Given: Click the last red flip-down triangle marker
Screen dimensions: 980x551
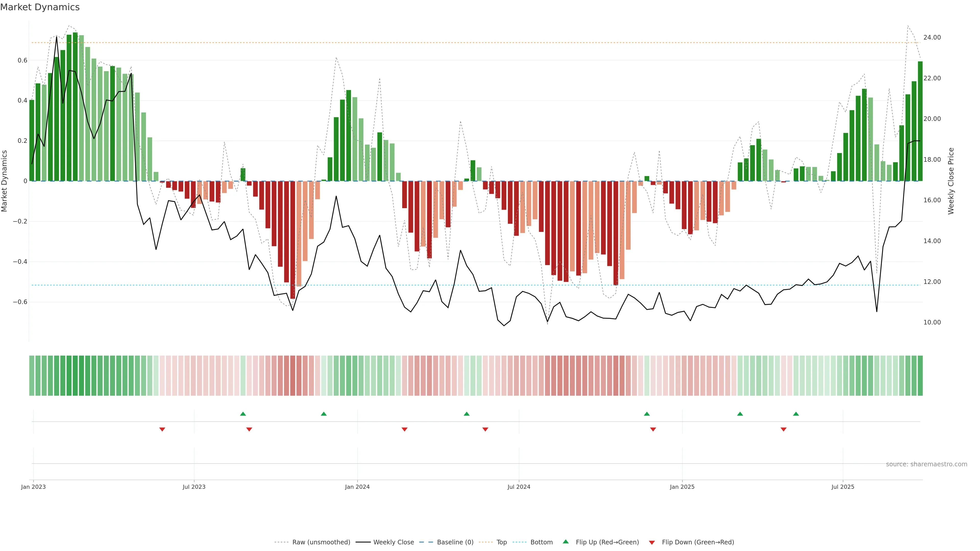Looking at the screenshot, I should [x=783, y=429].
